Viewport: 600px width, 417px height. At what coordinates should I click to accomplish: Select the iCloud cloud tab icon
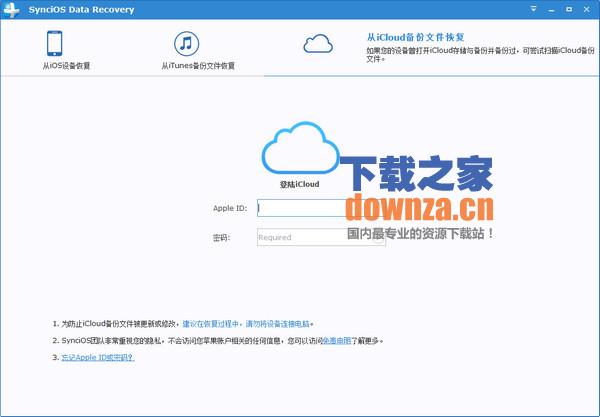coord(318,44)
